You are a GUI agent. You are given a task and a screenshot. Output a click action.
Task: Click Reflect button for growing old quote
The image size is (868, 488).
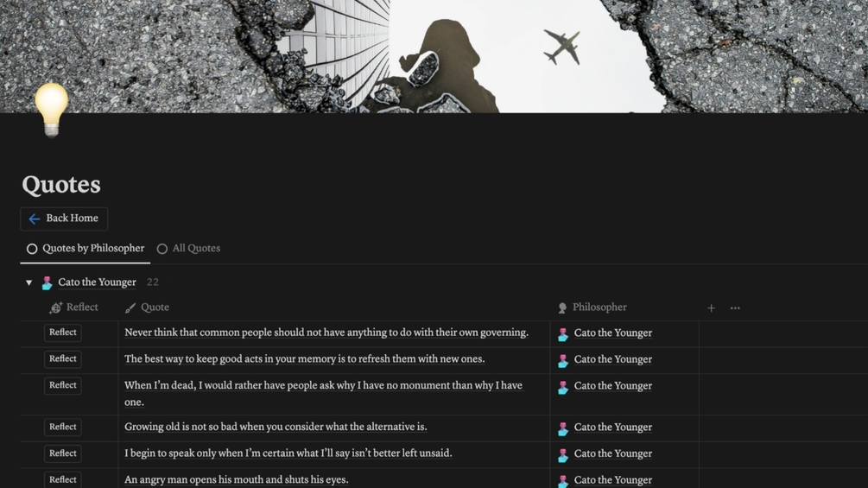click(x=62, y=428)
